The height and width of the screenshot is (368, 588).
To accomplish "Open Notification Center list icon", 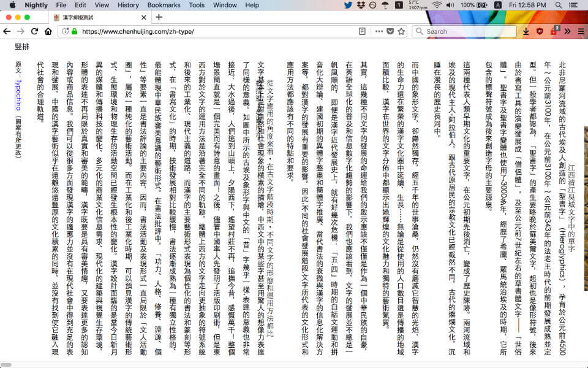I will click(573, 6).
